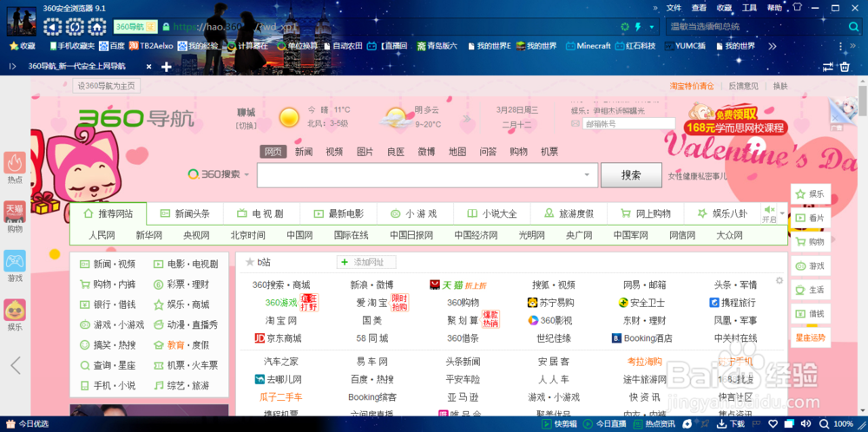Open the 游戏 right panel button
The width and height of the screenshot is (868, 432).
(811, 265)
